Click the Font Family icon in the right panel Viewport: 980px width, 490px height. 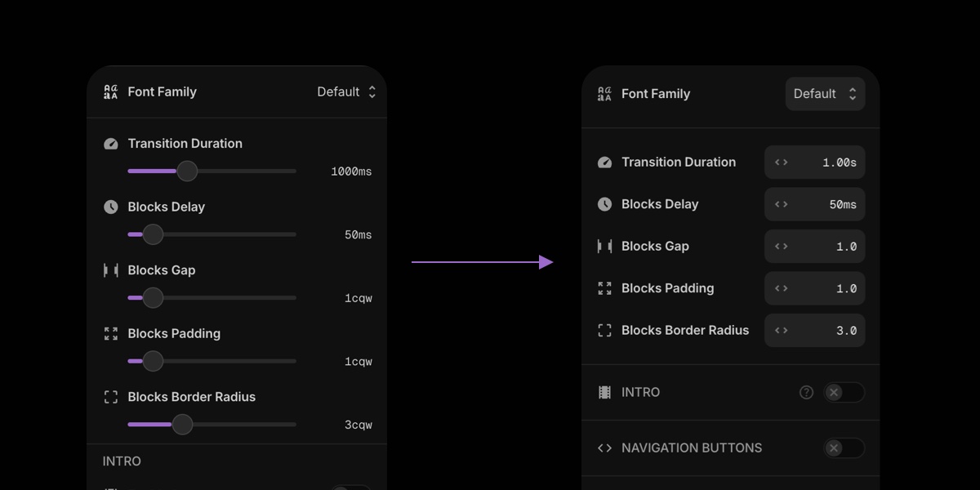coord(604,94)
